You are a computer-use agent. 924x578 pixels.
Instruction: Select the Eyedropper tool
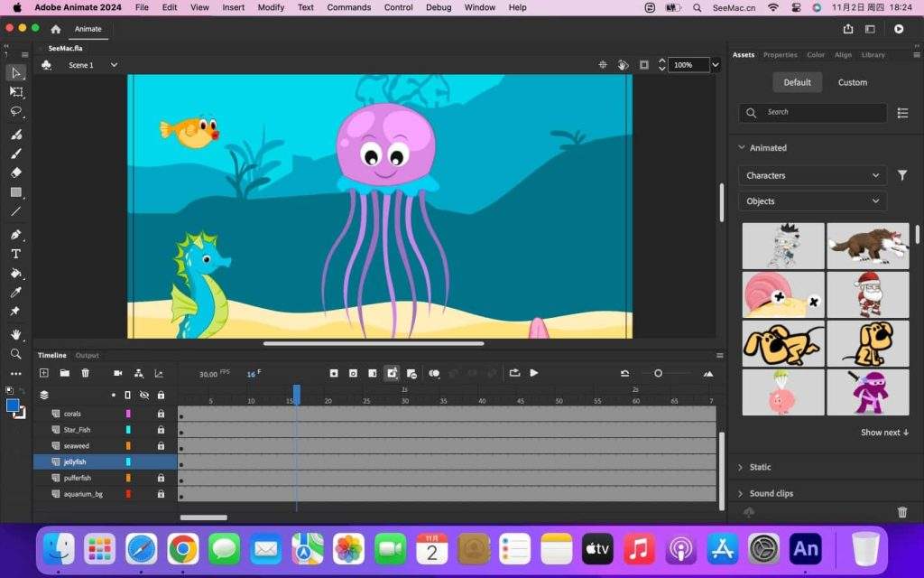[x=15, y=293]
